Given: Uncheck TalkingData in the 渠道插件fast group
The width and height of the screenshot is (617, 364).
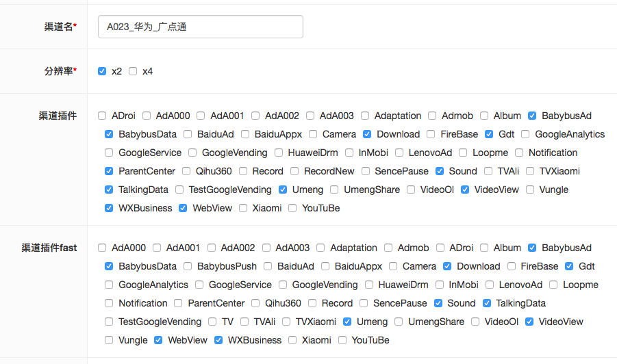Looking at the screenshot, I should tap(487, 303).
